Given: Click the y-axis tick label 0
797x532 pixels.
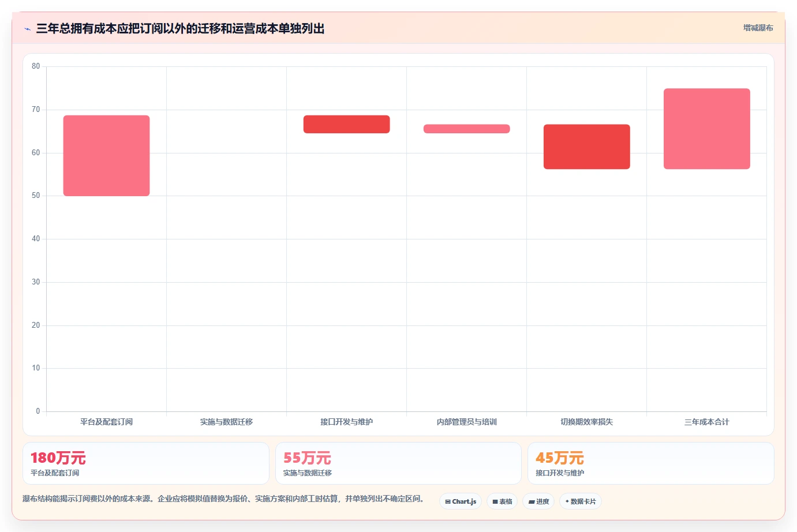Looking at the screenshot, I should [38, 411].
